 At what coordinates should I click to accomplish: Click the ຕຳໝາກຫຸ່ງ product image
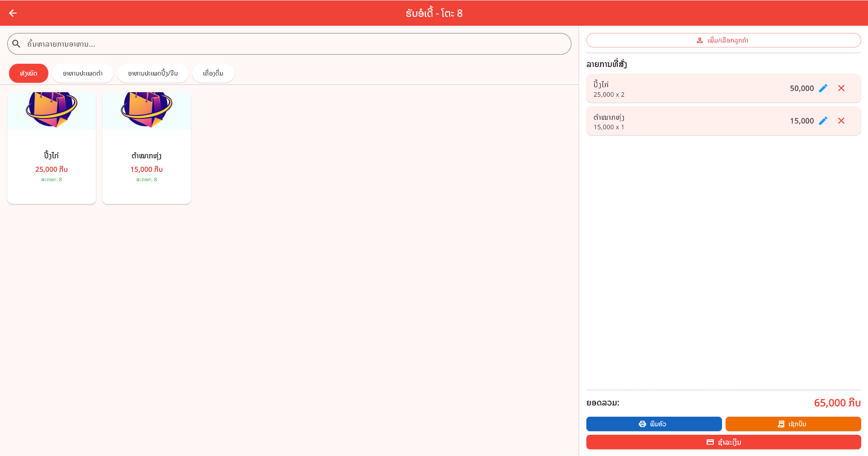147,110
